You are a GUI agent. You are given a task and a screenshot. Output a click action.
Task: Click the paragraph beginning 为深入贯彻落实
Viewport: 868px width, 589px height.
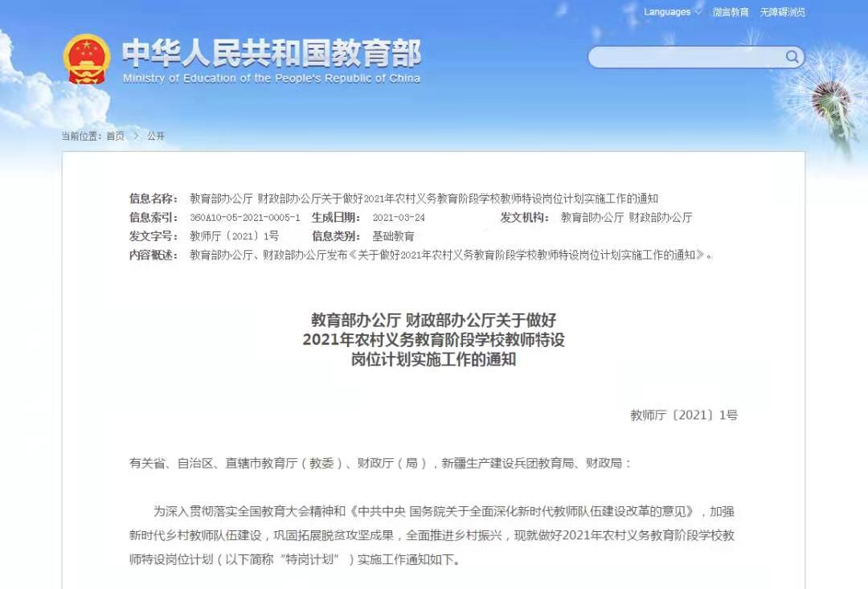point(432,535)
